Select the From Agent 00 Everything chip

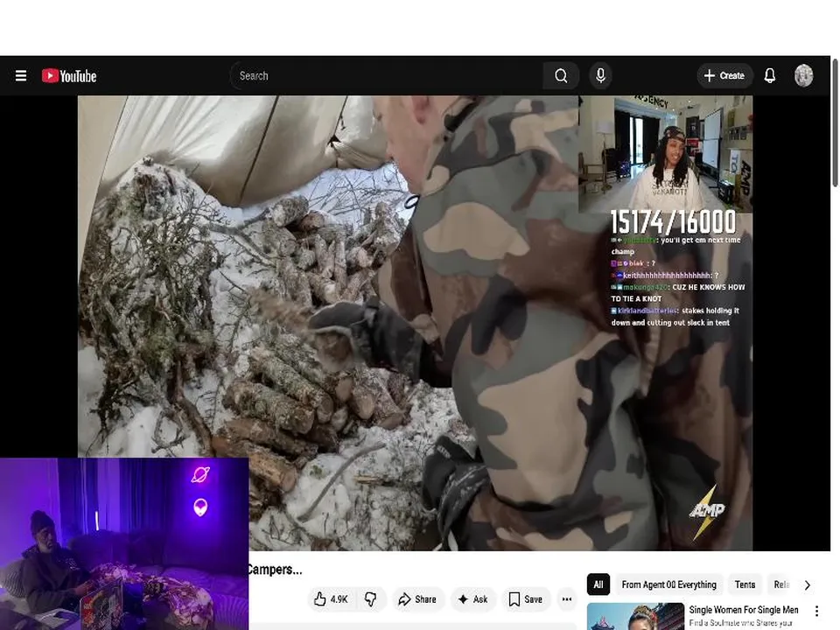click(669, 584)
